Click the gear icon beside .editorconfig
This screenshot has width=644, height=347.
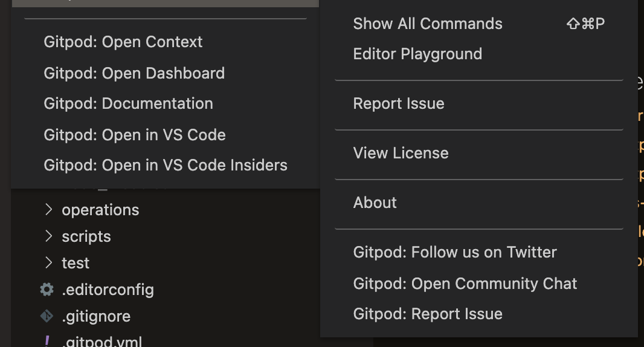(47, 290)
